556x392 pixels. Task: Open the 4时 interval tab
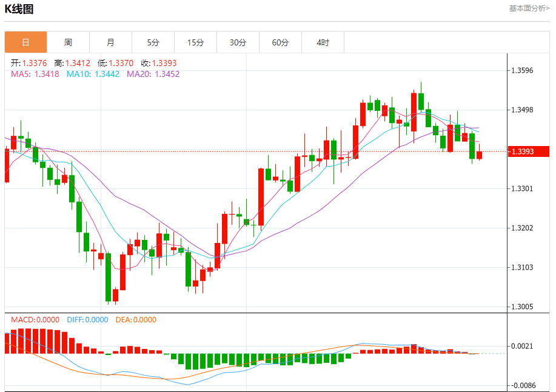[x=323, y=42]
